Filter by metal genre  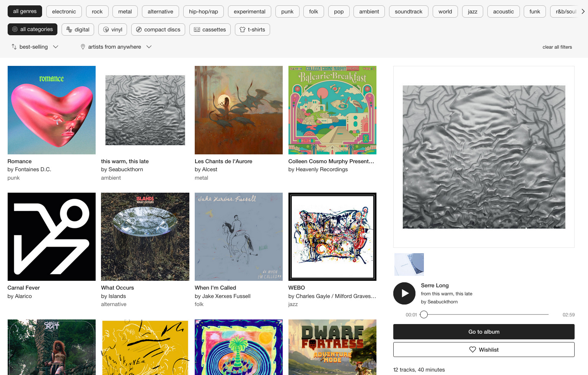pos(125,11)
